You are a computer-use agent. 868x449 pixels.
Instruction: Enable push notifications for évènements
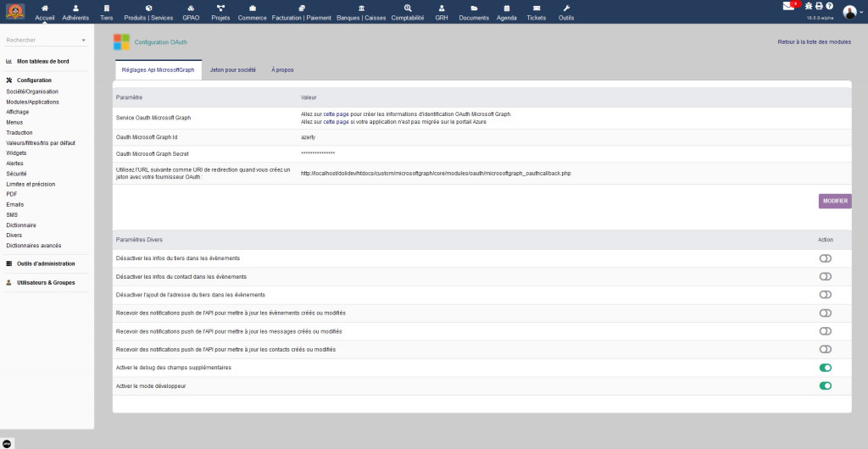(x=826, y=313)
